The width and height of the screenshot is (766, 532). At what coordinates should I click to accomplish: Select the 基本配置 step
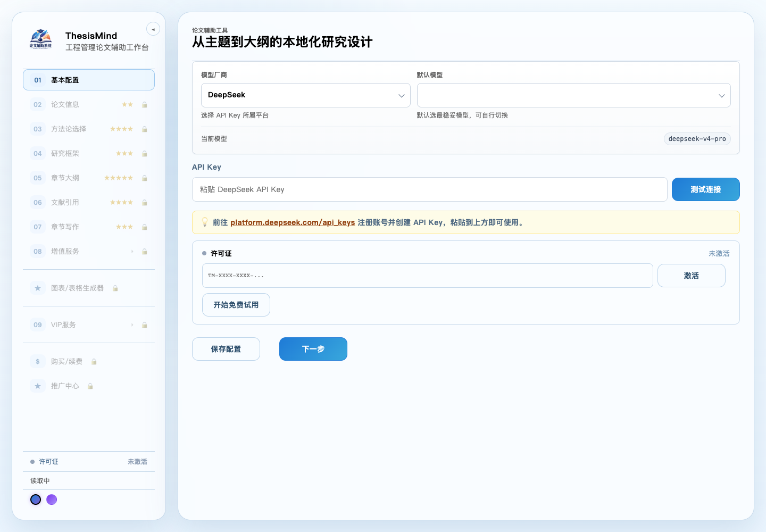[89, 80]
